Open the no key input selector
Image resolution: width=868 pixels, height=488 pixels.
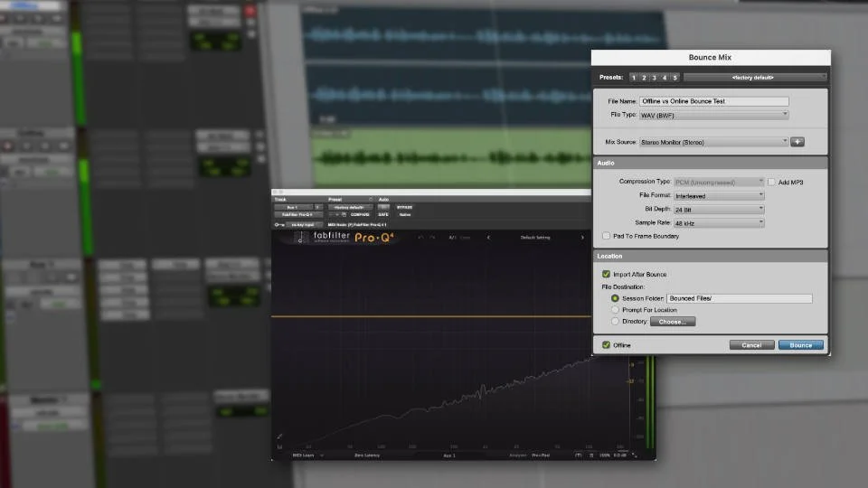click(x=303, y=225)
